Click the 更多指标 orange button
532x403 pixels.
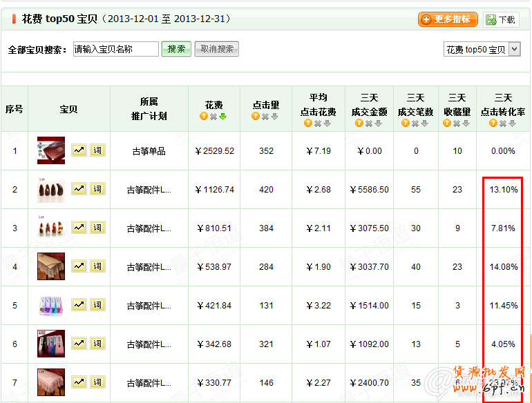(448, 19)
